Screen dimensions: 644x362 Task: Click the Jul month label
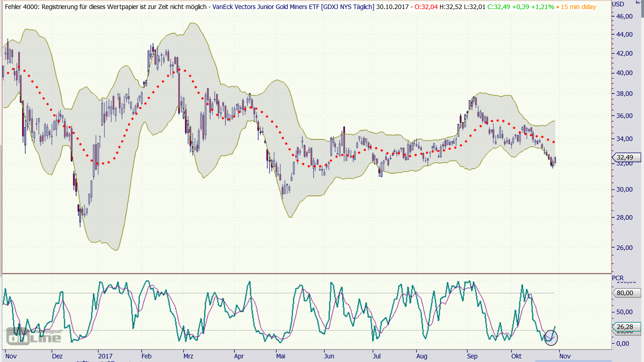tap(377, 356)
